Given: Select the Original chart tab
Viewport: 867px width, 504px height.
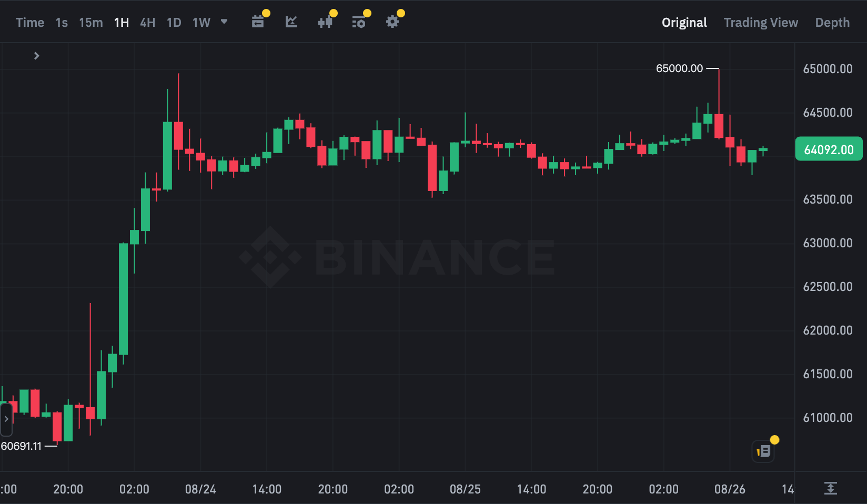Looking at the screenshot, I should pyautogui.click(x=684, y=23).
